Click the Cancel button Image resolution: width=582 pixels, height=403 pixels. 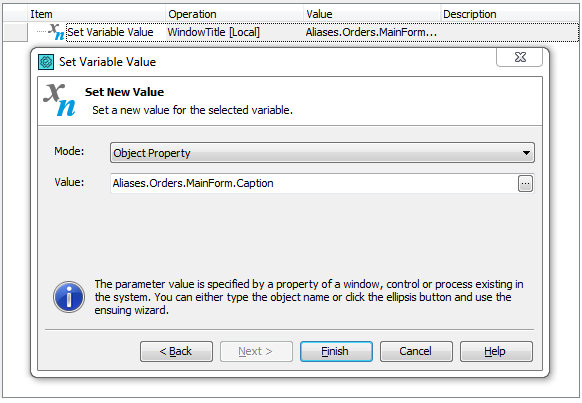pos(416,351)
